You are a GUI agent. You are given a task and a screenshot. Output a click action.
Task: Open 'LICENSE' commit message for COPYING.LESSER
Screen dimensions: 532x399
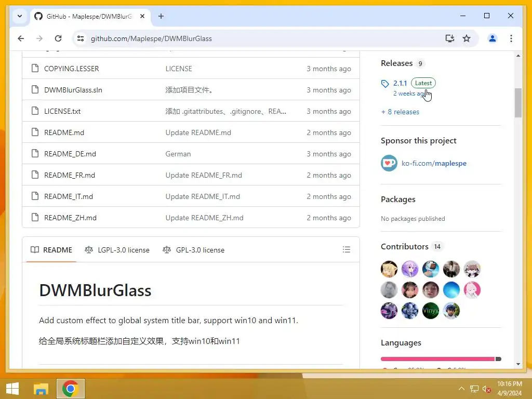[179, 69]
